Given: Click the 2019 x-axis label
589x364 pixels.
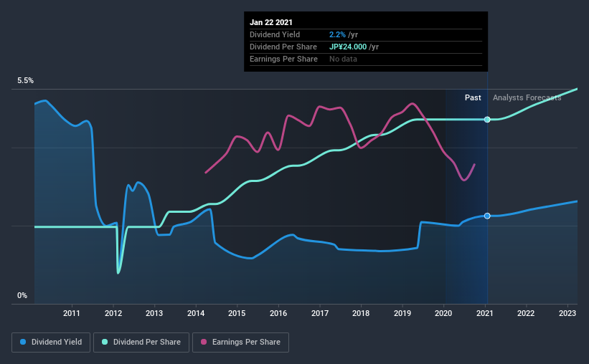Looking at the screenshot, I should 402,313.
